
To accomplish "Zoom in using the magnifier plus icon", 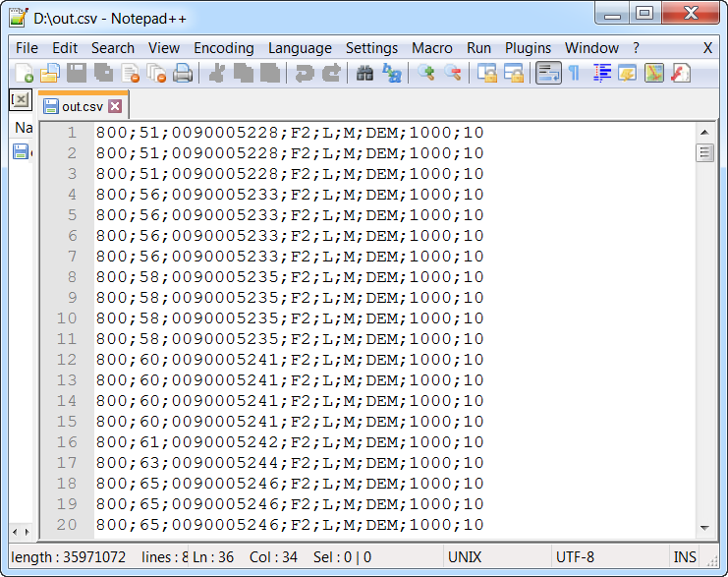I will [425, 74].
